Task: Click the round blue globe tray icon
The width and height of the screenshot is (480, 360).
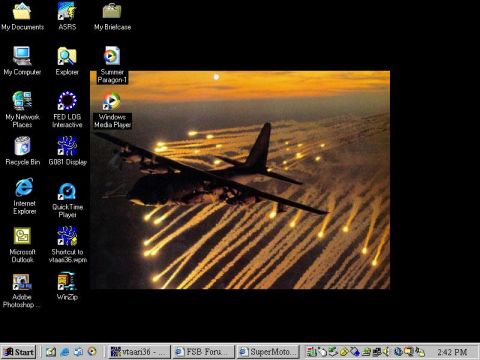Action: pos(398,352)
